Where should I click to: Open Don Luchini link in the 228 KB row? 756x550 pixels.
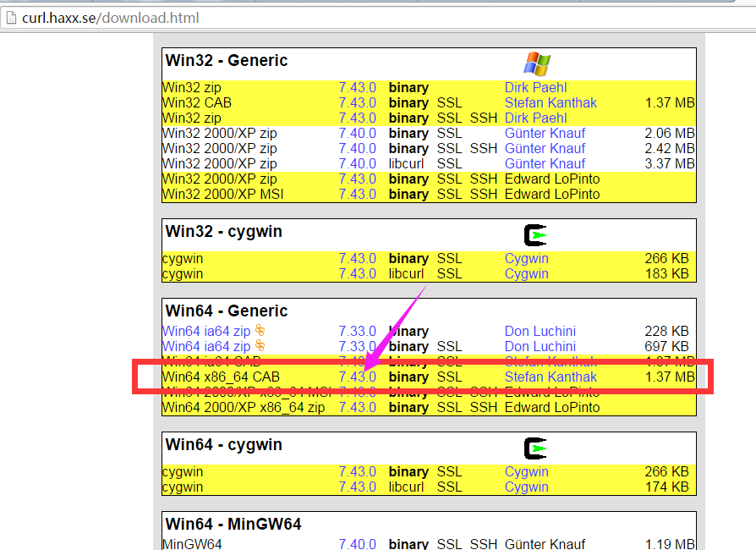540,332
